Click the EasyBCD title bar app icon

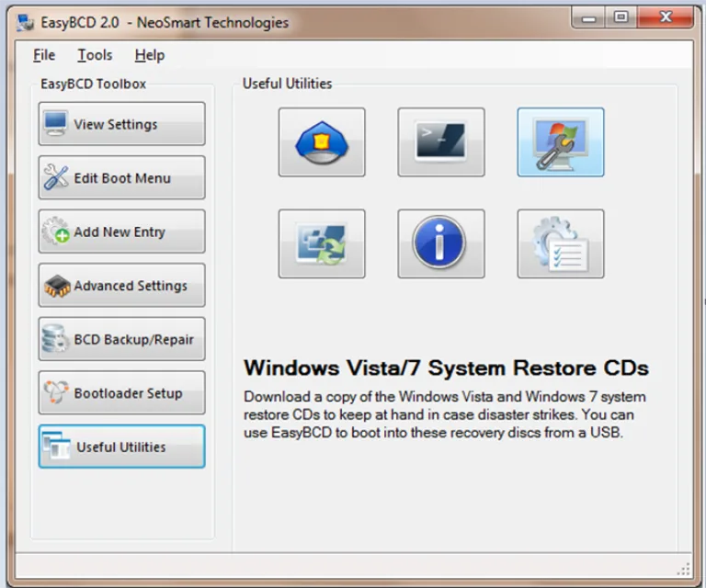click(25, 22)
